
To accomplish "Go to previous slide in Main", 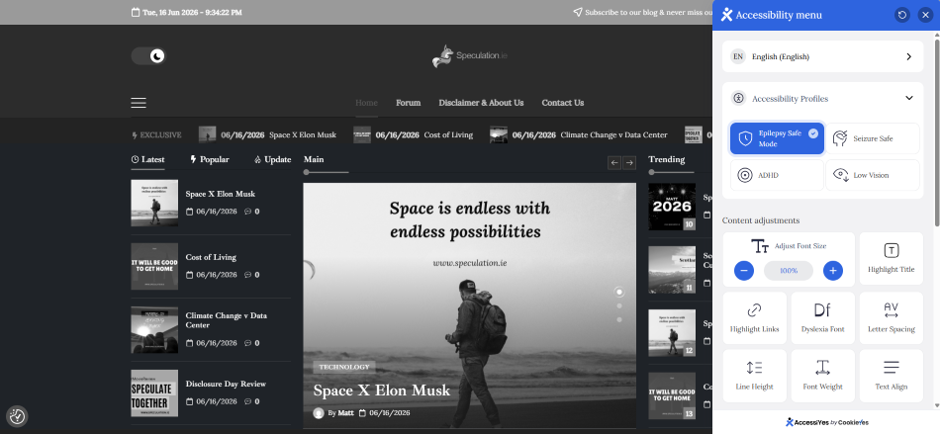I will (x=614, y=162).
